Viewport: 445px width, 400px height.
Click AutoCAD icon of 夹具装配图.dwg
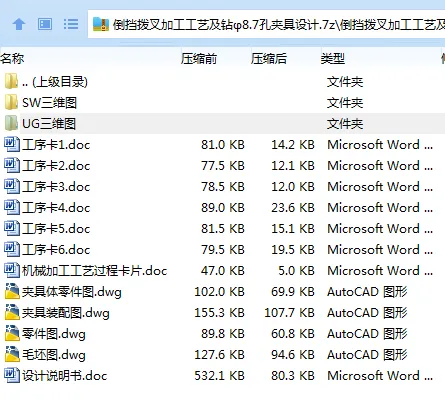coord(12,312)
